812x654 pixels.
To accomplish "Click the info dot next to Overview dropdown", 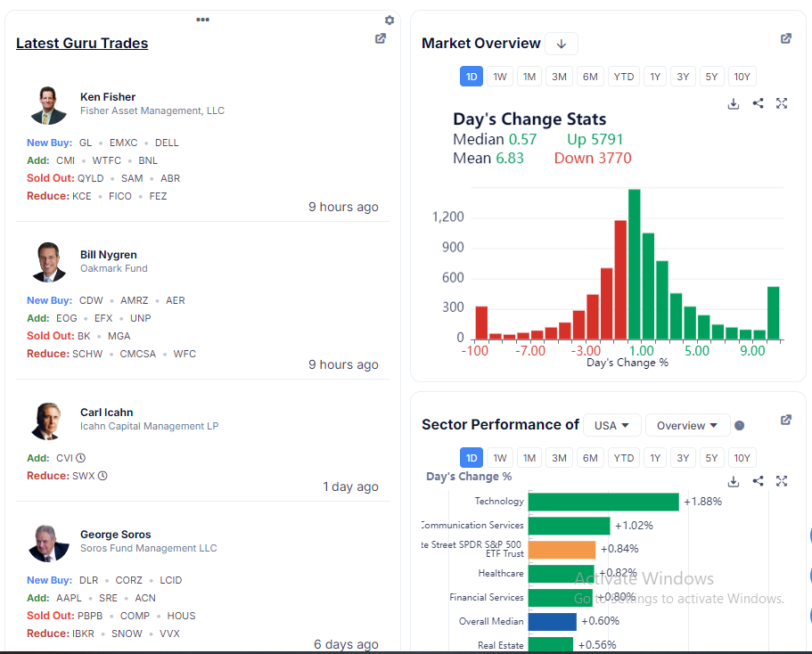I will click(740, 426).
